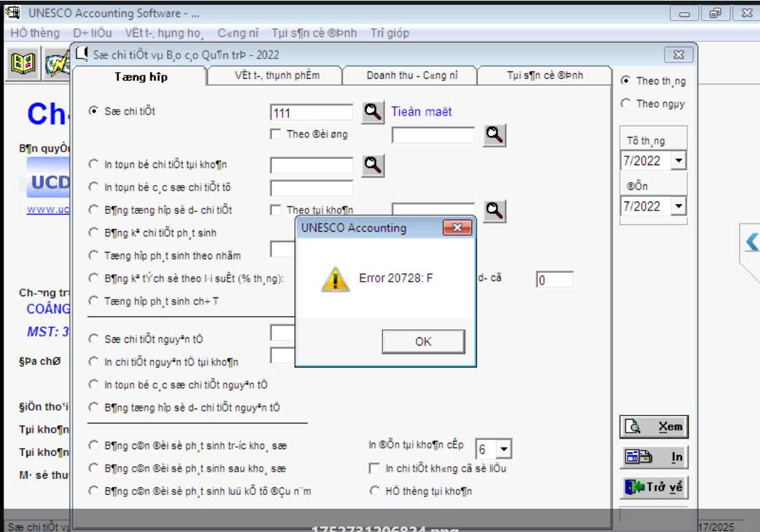The image size is (760, 532).
Task: Click the blue left arrow at the window's right edge
Action: coord(752,241)
